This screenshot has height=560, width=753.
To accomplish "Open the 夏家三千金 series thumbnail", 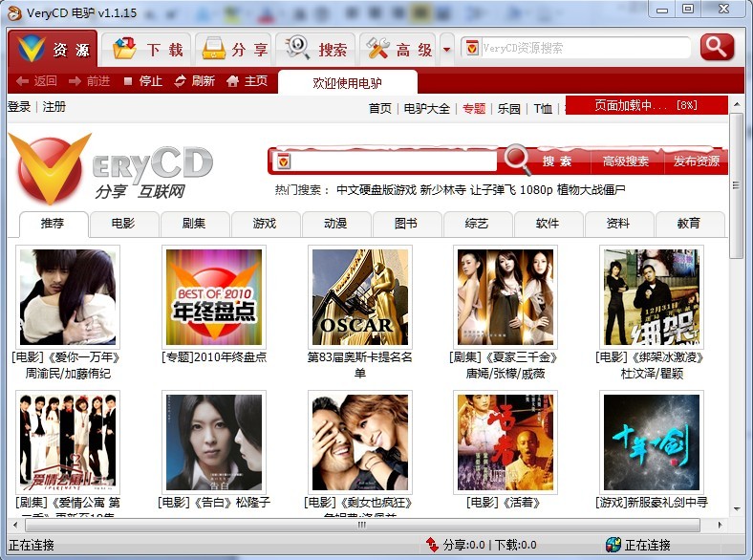I will [x=506, y=297].
